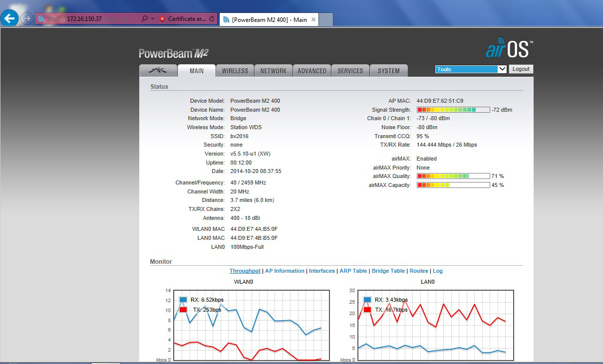603x364 pixels.
Task: Show the ARP Table link
Action: tap(353, 271)
